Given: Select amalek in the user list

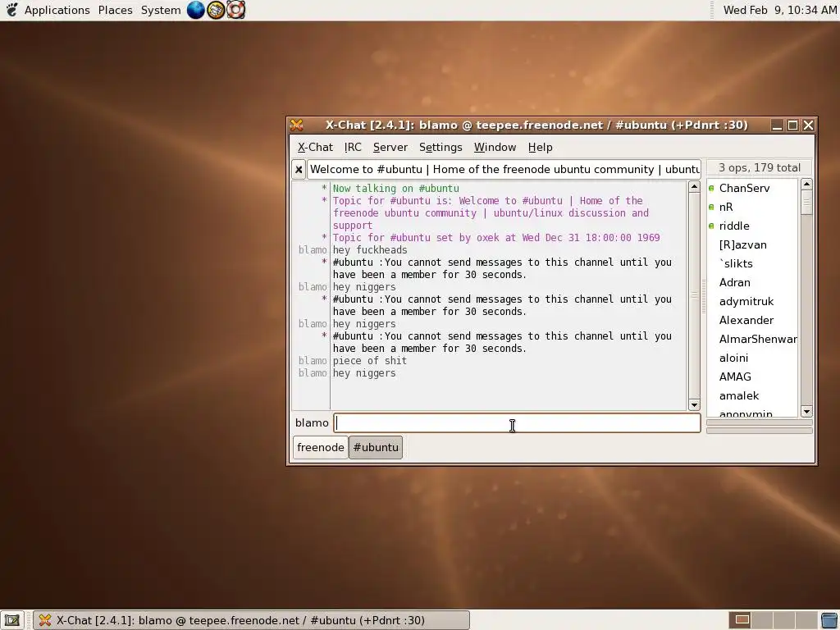Looking at the screenshot, I should pos(753,396).
